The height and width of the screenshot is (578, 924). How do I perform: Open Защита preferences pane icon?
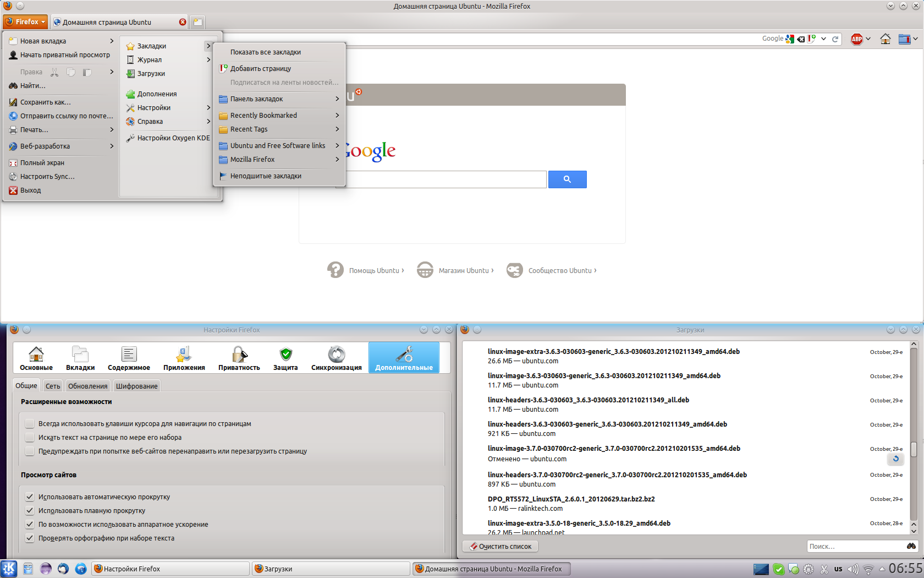point(285,358)
